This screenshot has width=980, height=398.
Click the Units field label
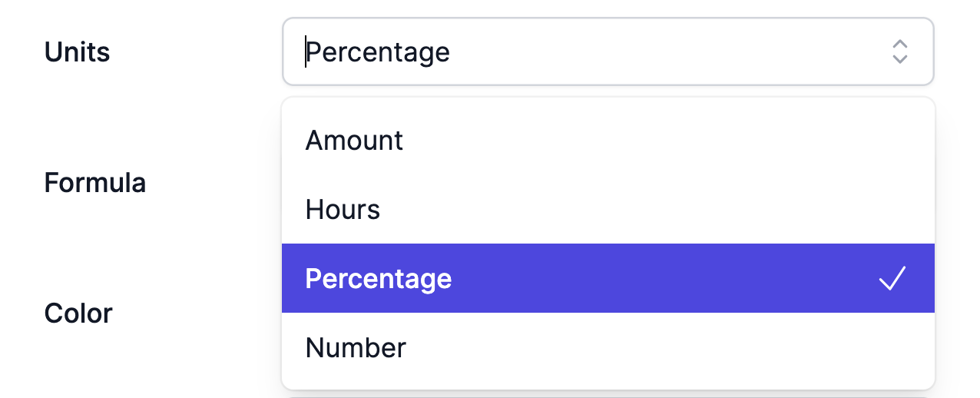(77, 52)
